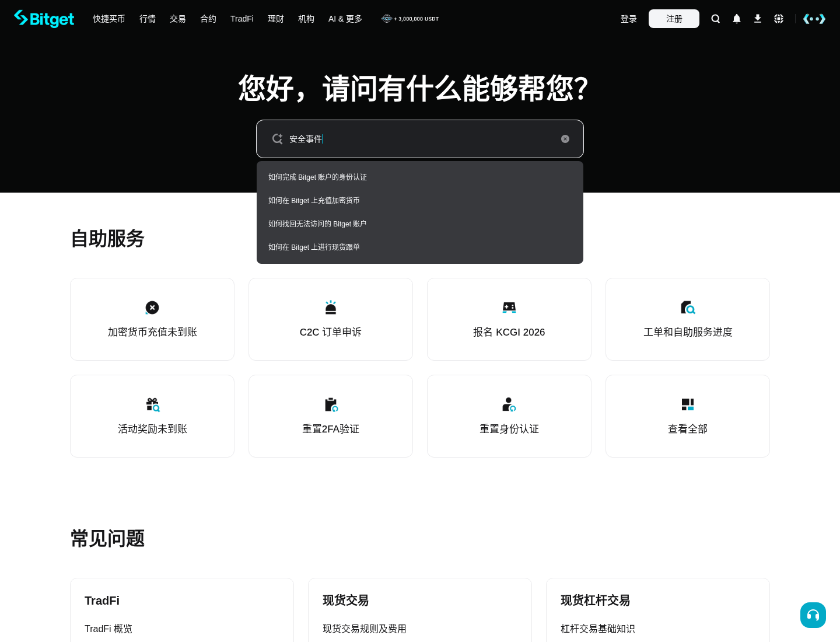Open the 报名 KCGI 2026 card label
Image resolution: width=840 pixels, height=642 pixels.
(x=509, y=332)
